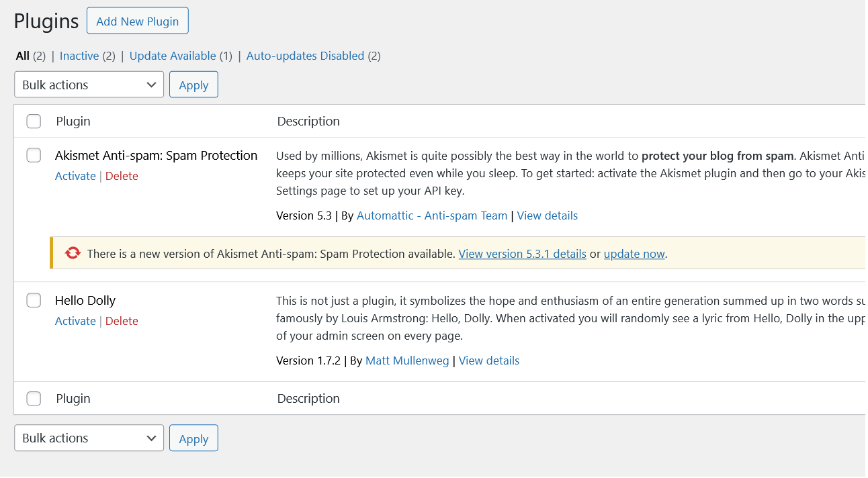
Task: Delete the Akismet Anti-spam plugin
Action: [122, 176]
